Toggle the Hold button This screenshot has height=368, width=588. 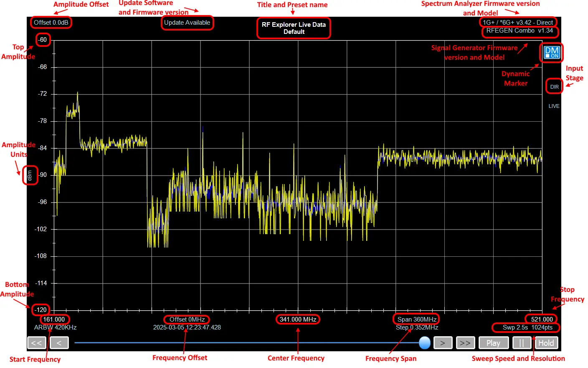click(x=546, y=343)
